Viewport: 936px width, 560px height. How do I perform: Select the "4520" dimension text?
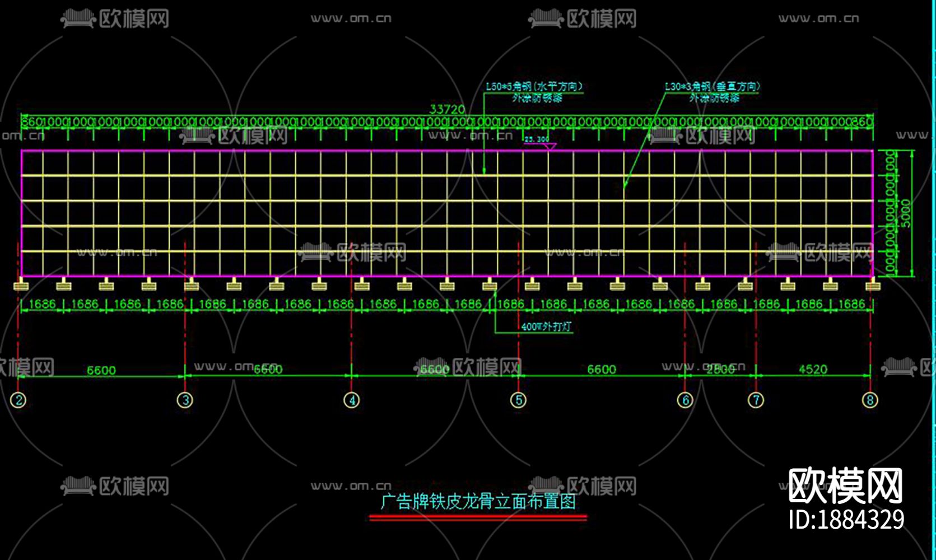(x=813, y=370)
